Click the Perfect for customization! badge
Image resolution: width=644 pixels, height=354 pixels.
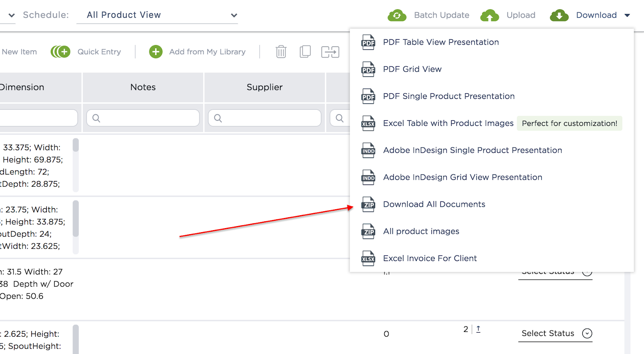pos(570,123)
